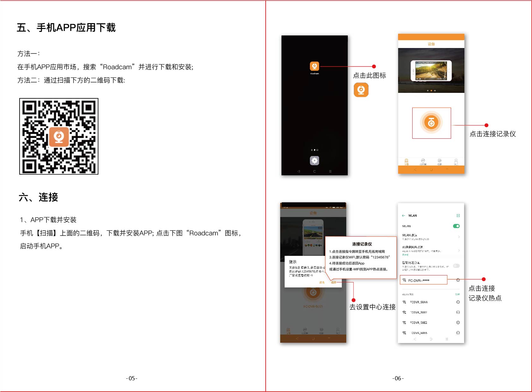Open the settings gear icon on the black home screen
The image size is (532, 392).
click(x=314, y=160)
